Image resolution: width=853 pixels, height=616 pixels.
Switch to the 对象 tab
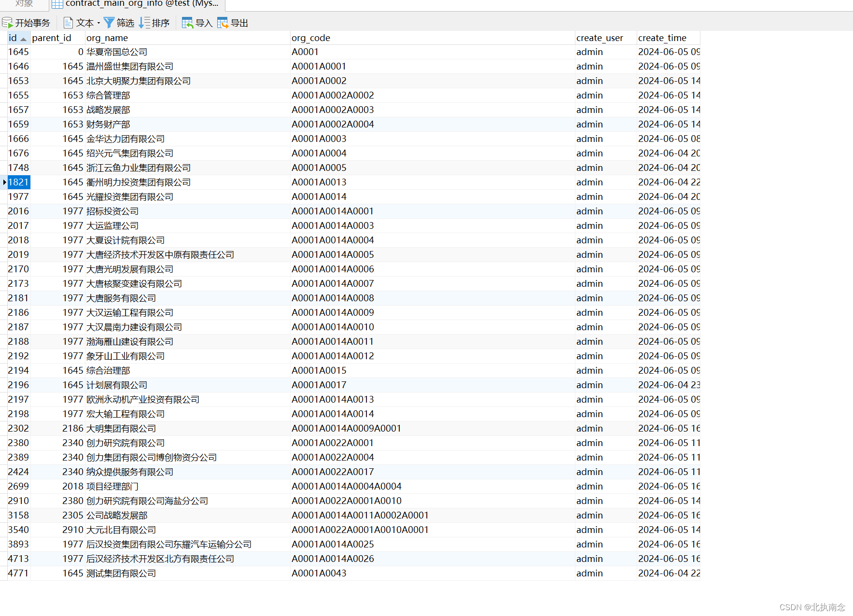coord(24,4)
